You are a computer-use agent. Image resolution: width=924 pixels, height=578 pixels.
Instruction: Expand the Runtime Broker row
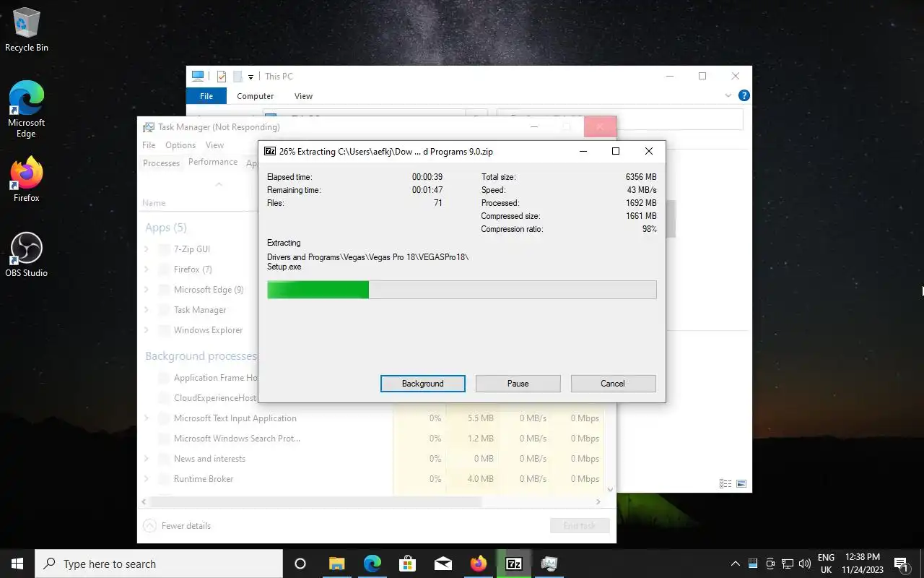pos(147,479)
